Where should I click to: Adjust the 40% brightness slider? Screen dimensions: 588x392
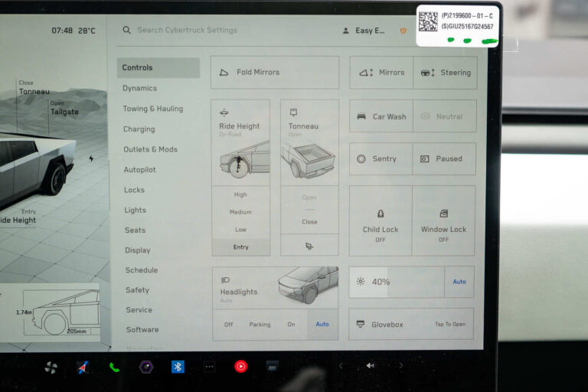pos(397,282)
